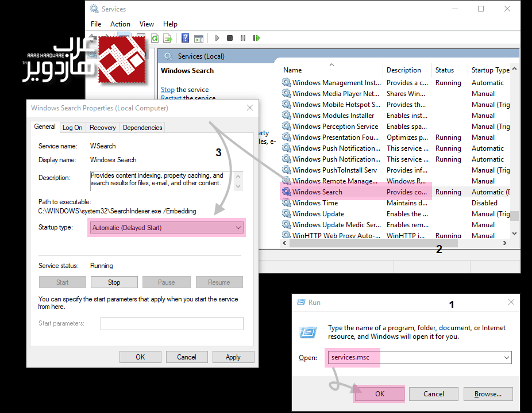Image resolution: width=532 pixels, height=413 pixels.
Task: Click the services list scroll-right arrow
Action: [x=505, y=243]
